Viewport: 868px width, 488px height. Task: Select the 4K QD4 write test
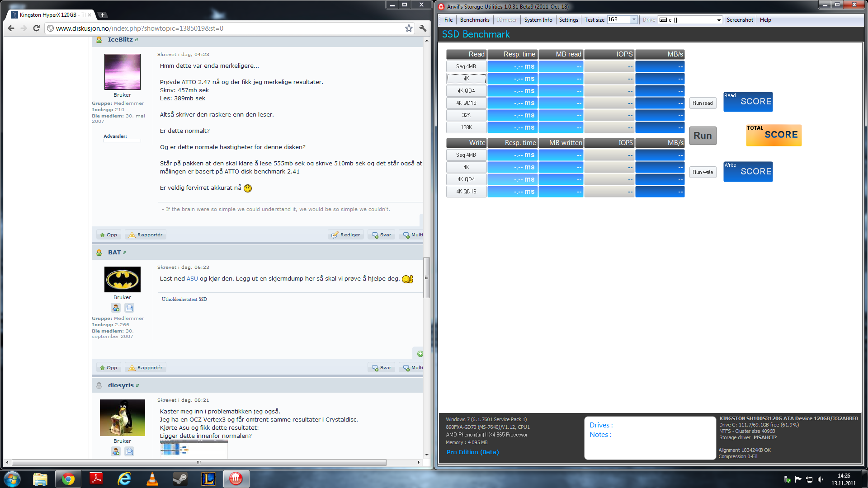tap(466, 179)
